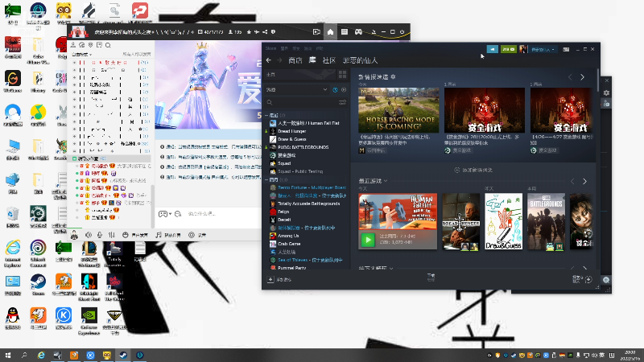Image resolution: width=644 pixels, height=362 pixels.
Task: Expand top row in chat channel list
Action: tap(74, 63)
